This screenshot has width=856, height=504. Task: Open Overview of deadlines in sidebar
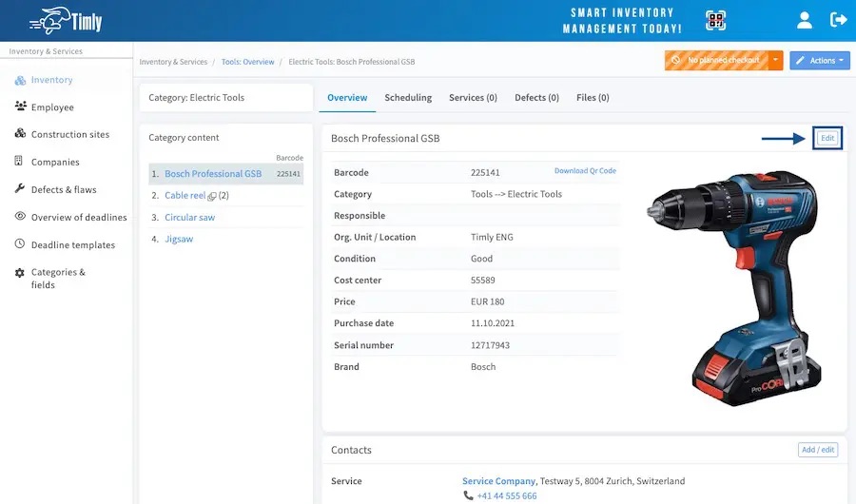[x=79, y=218]
